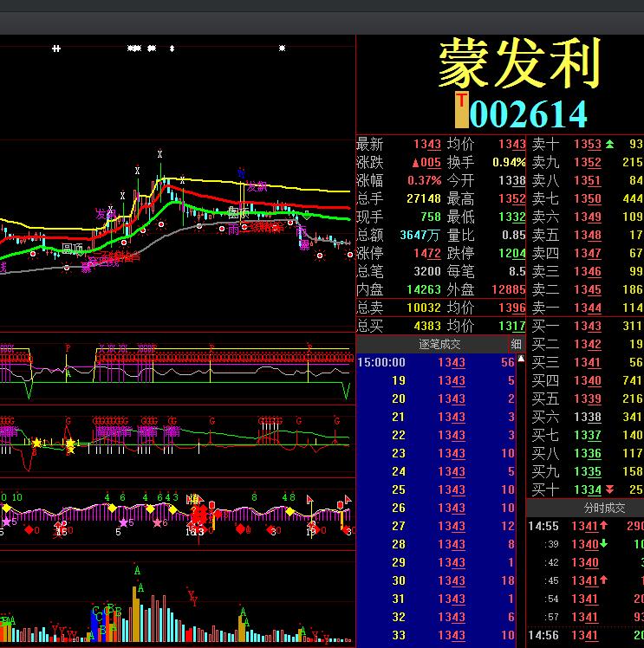
Task: Click the red up arrow in the :45 row
Action: 603,580
